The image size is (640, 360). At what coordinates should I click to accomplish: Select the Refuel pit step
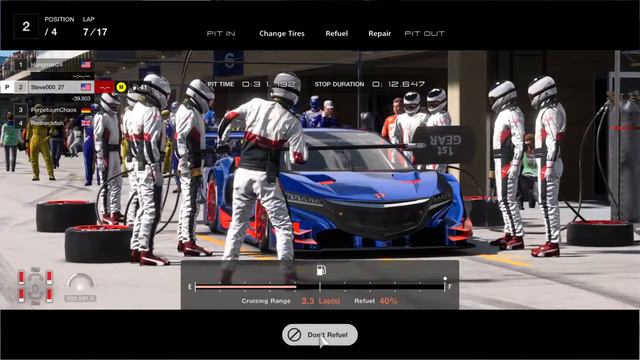point(336,33)
